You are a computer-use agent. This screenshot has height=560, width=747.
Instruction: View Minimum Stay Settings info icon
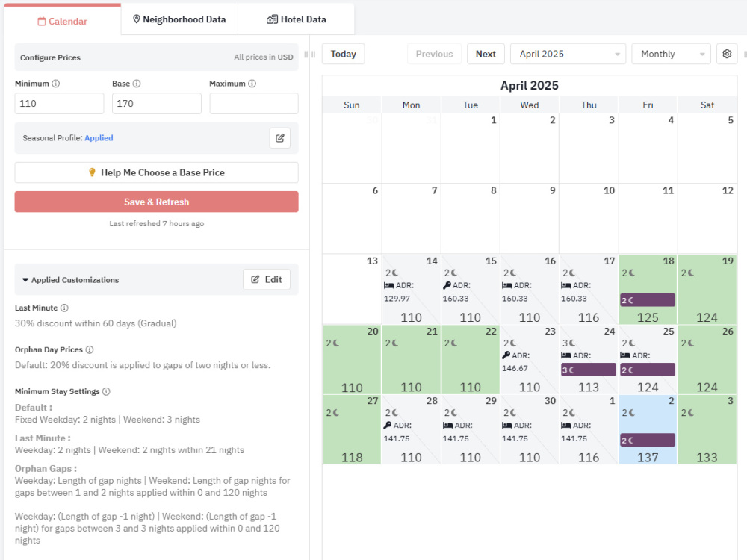tap(106, 391)
